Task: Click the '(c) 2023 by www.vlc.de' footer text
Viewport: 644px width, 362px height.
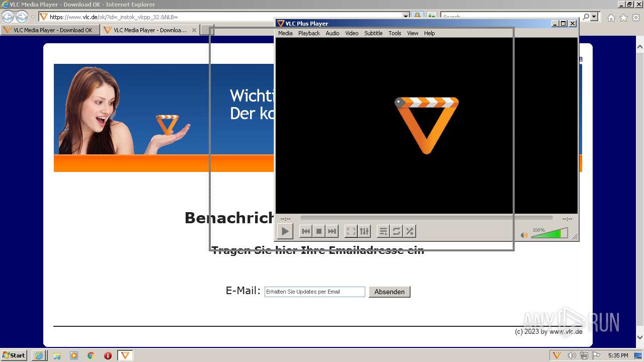Action: [548, 331]
